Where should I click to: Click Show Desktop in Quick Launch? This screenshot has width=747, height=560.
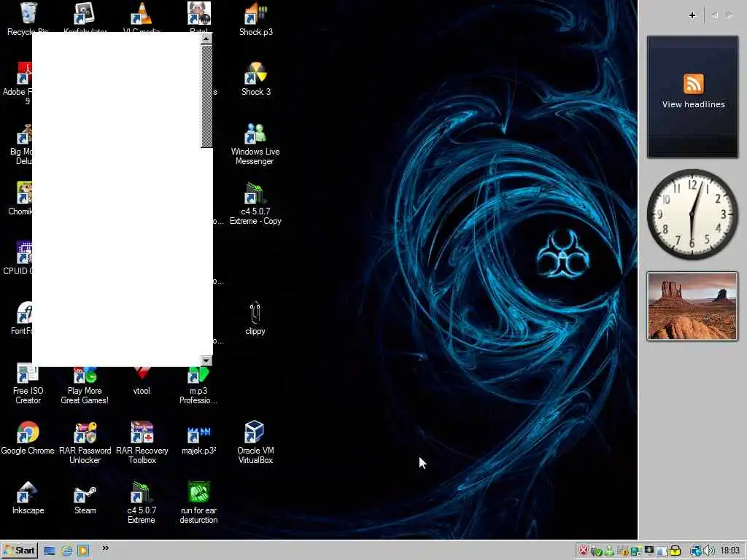tap(50, 551)
